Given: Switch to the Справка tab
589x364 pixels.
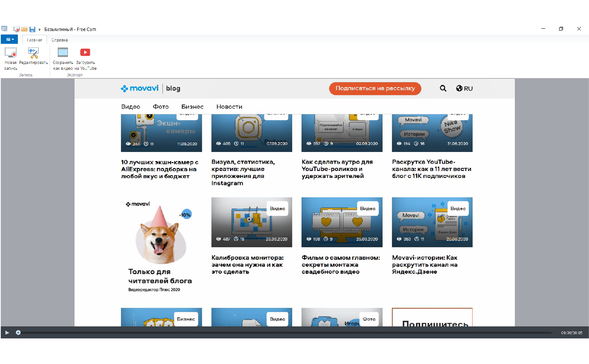Looking at the screenshot, I should pos(59,40).
